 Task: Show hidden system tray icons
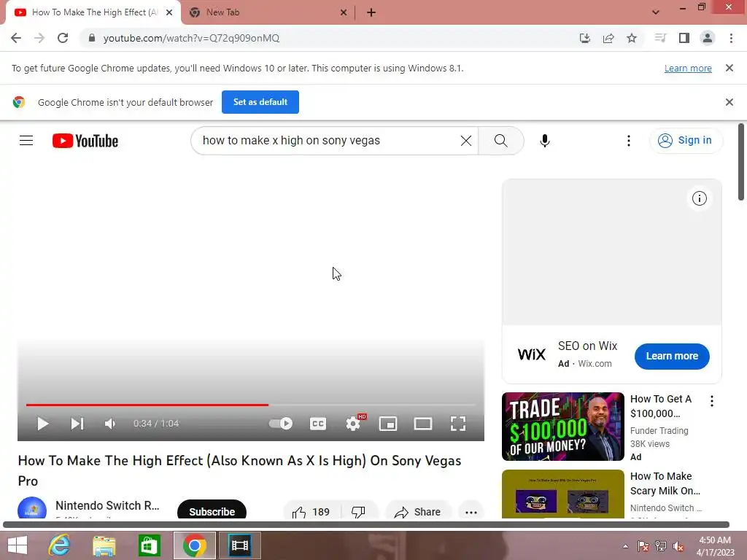625,546
